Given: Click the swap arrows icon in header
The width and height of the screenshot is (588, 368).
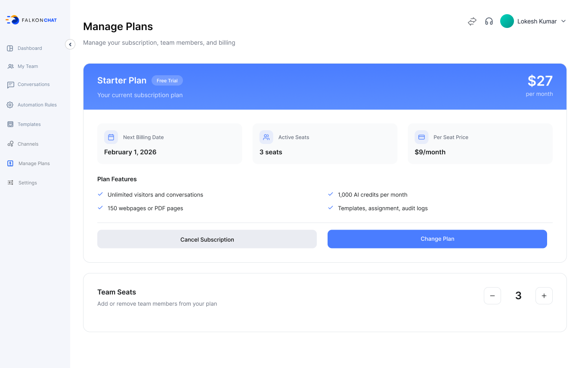Looking at the screenshot, I should coord(472,21).
